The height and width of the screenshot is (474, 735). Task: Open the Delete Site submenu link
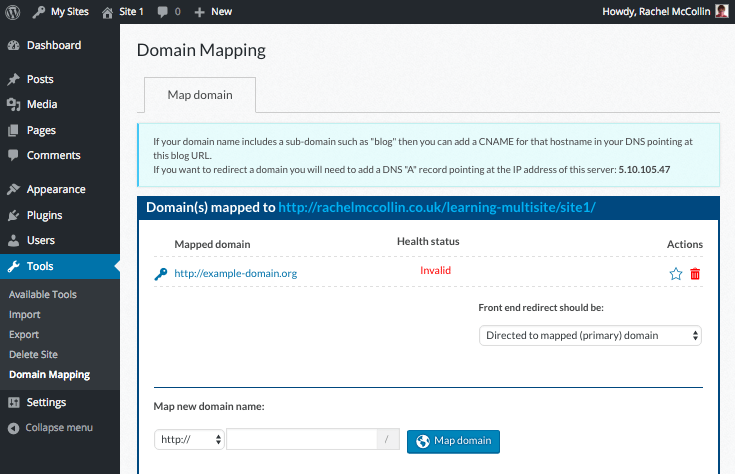coord(33,354)
